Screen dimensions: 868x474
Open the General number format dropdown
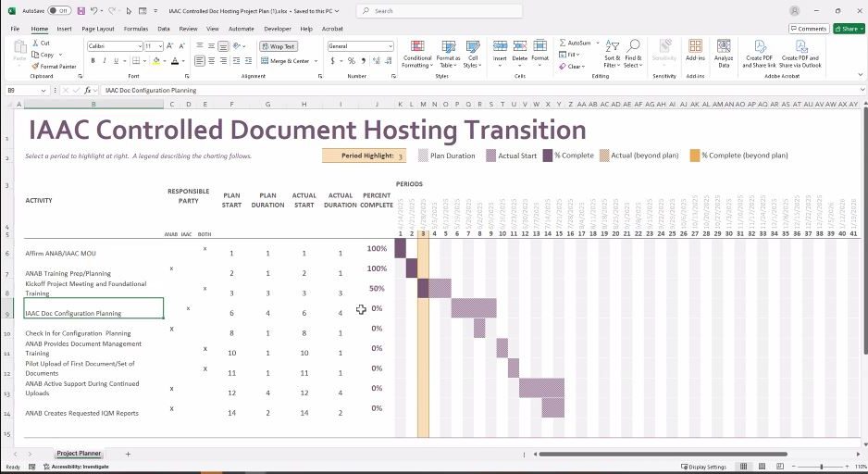pos(390,46)
